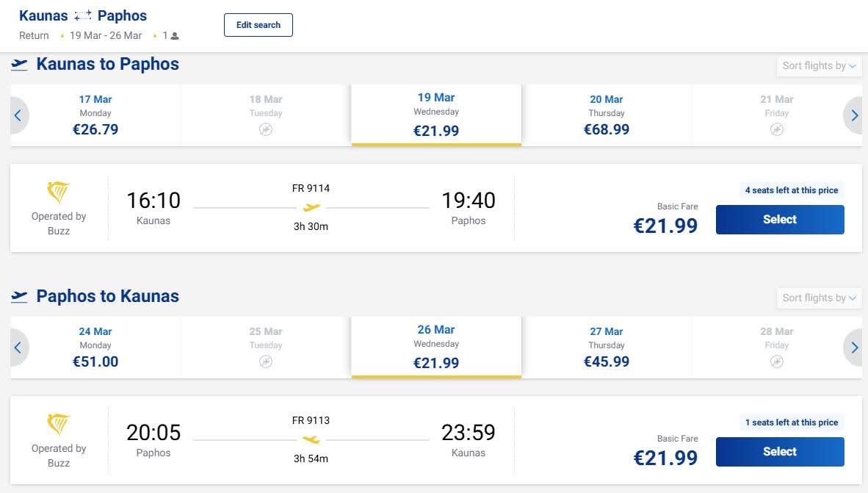The width and height of the screenshot is (868, 493).
Task: Click the plane icon beside Paphos to Kaunas
Action: coord(19,297)
